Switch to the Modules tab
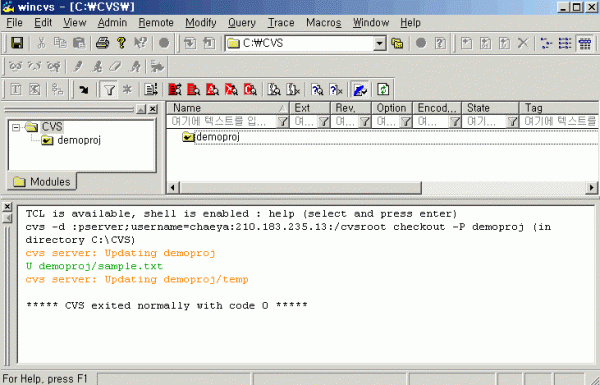The image size is (600, 385). pos(42,182)
